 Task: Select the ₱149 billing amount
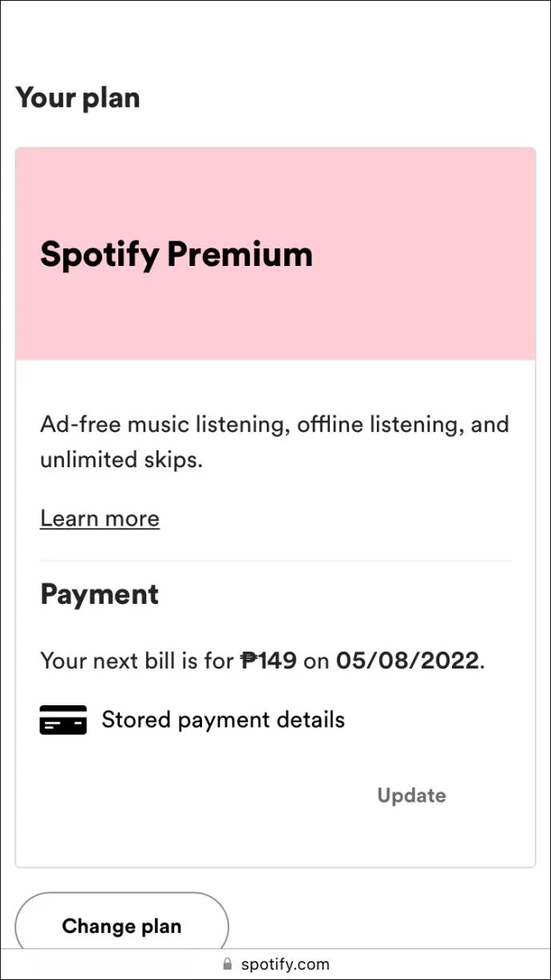tap(268, 661)
